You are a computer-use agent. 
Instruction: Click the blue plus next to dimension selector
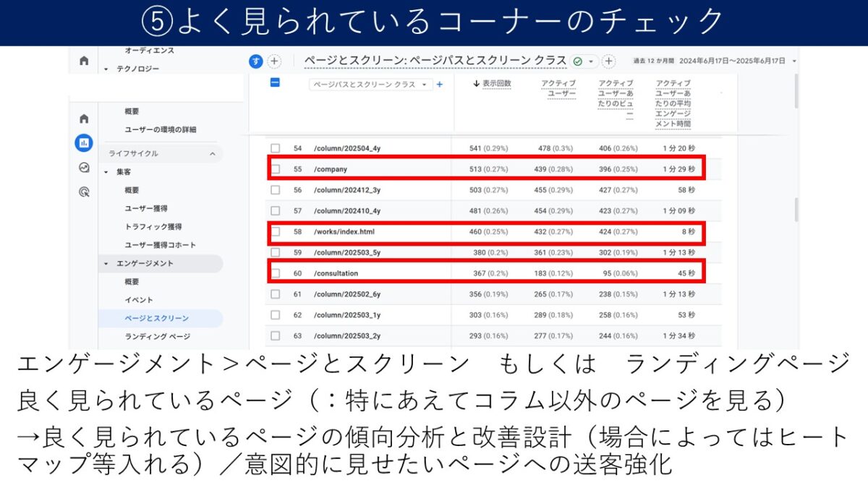pyautogui.click(x=440, y=85)
